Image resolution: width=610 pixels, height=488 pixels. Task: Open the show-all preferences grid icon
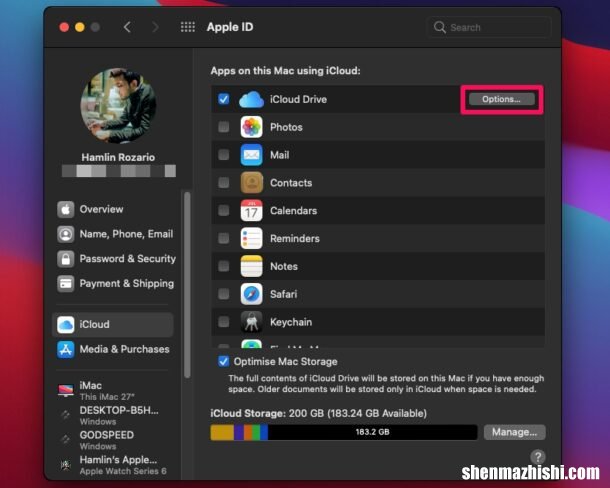[188, 27]
